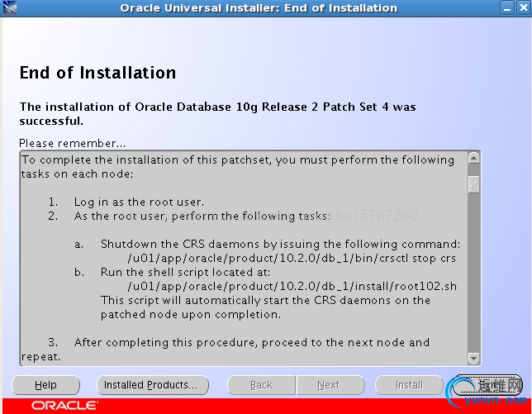The image size is (532, 414).
Task: Click 'End of Installation' heading
Action: tap(97, 73)
